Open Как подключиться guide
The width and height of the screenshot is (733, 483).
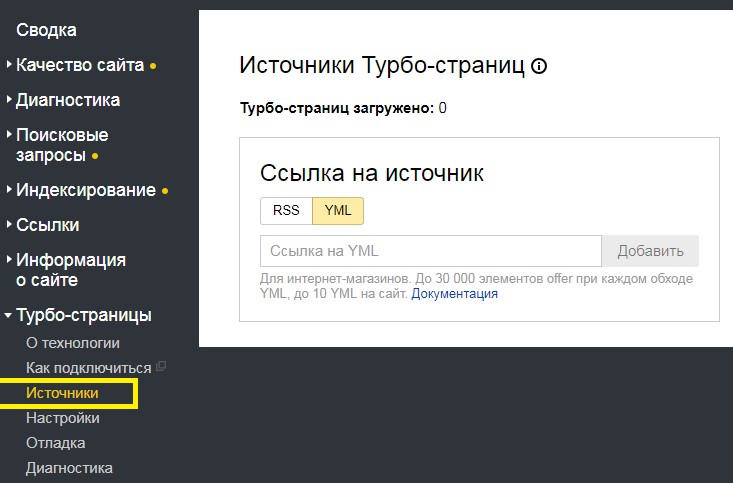89,368
